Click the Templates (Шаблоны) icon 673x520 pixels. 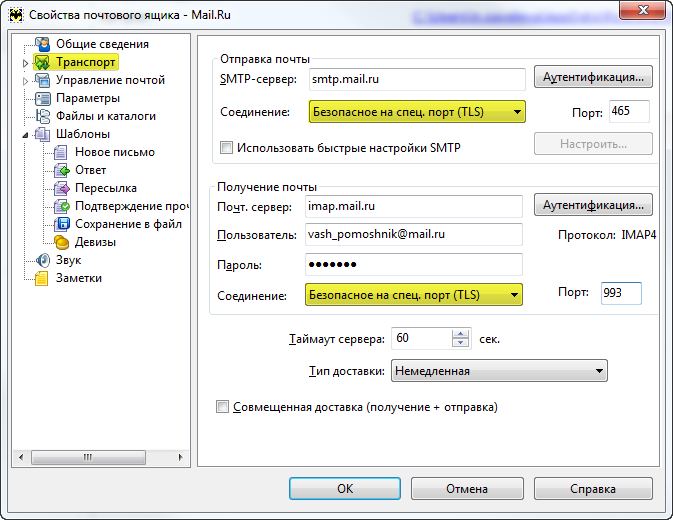42,134
